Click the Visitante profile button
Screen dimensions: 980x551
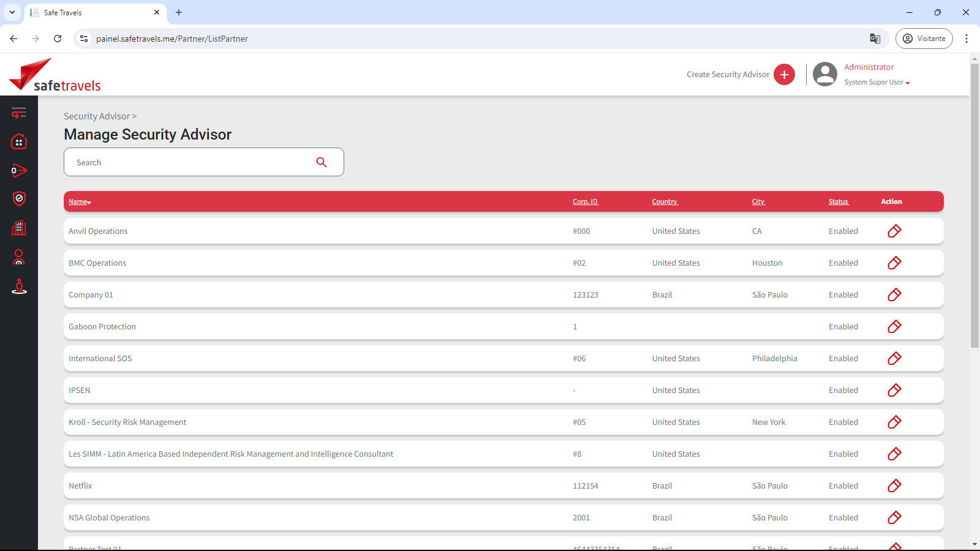tap(924, 39)
